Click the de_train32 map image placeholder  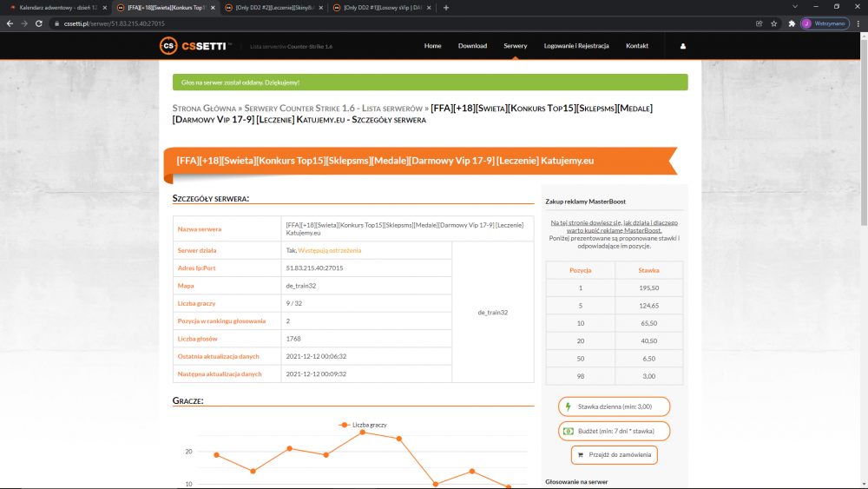(493, 313)
